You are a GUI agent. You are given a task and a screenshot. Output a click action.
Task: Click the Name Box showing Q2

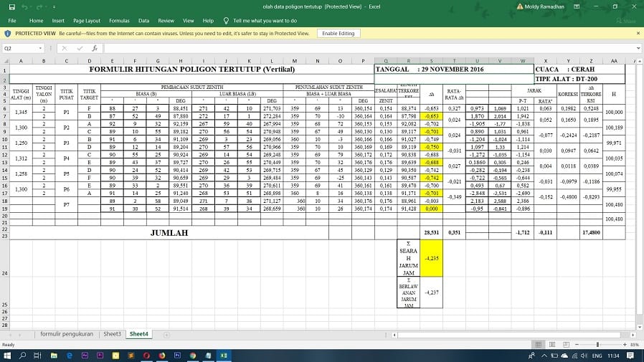click(x=20, y=49)
